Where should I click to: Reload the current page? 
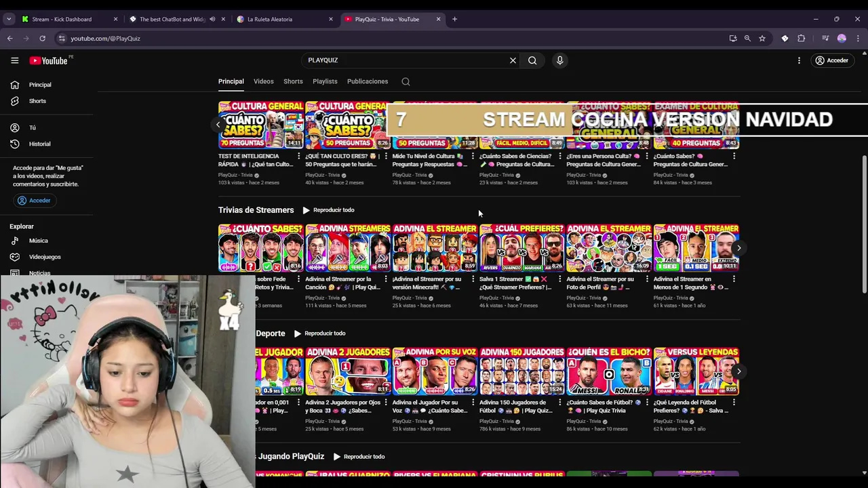[x=42, y=39]
